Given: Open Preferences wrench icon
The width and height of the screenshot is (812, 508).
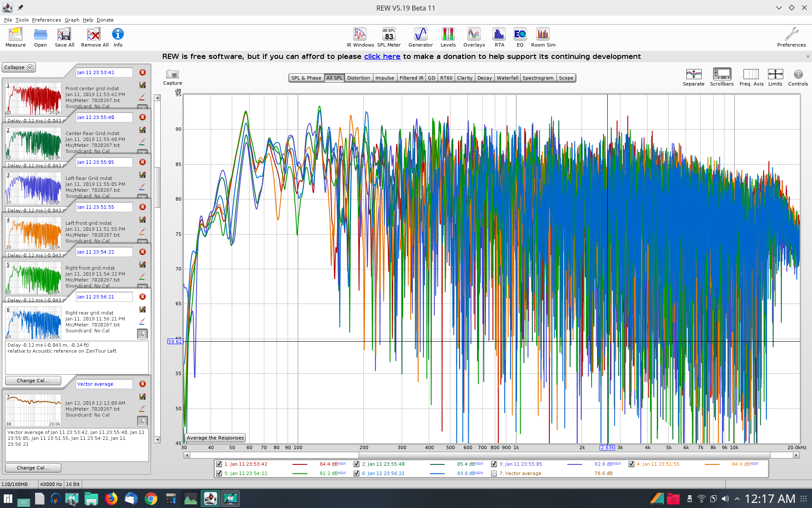Looking at the screenshot, I should pyautogui.click(x=791, y=37).
